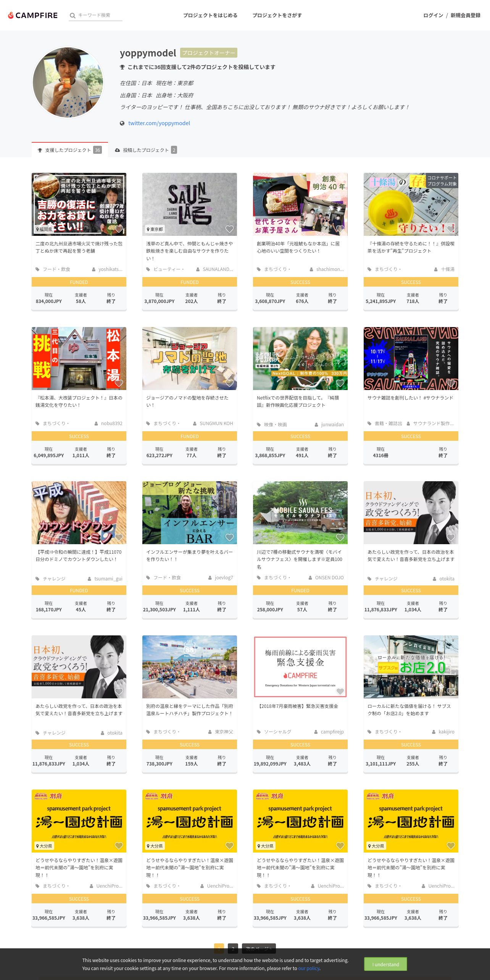Click the user icon beside joevlog7
Viewport: 490px width, 980px height.
tap(210, 578)
